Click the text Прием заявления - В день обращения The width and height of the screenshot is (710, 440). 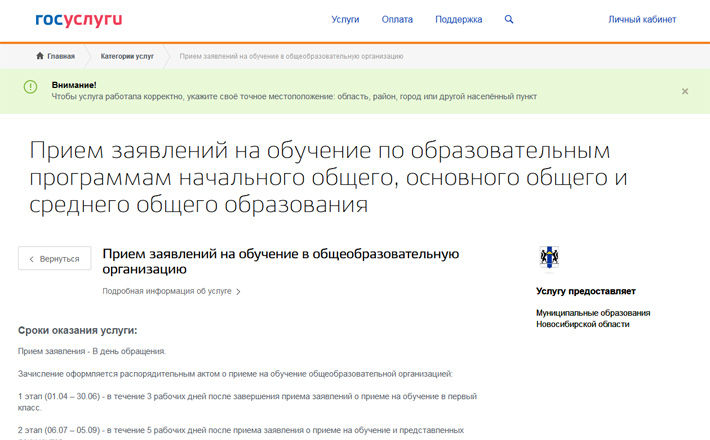92,351
